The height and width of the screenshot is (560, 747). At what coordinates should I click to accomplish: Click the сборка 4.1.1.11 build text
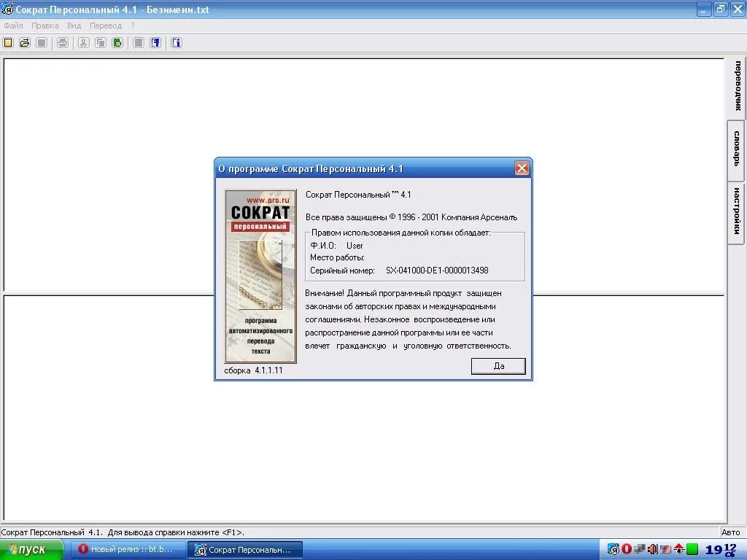tap(253, 370)
